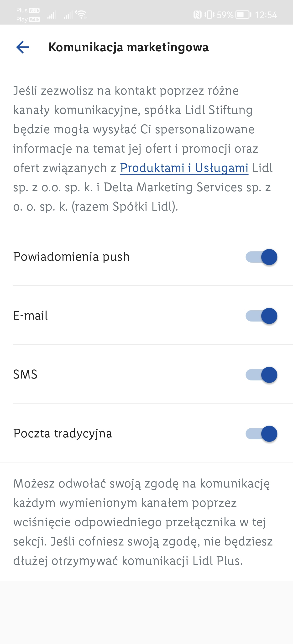
Task: Go back using the blue arrow
Action: (22, 47)
